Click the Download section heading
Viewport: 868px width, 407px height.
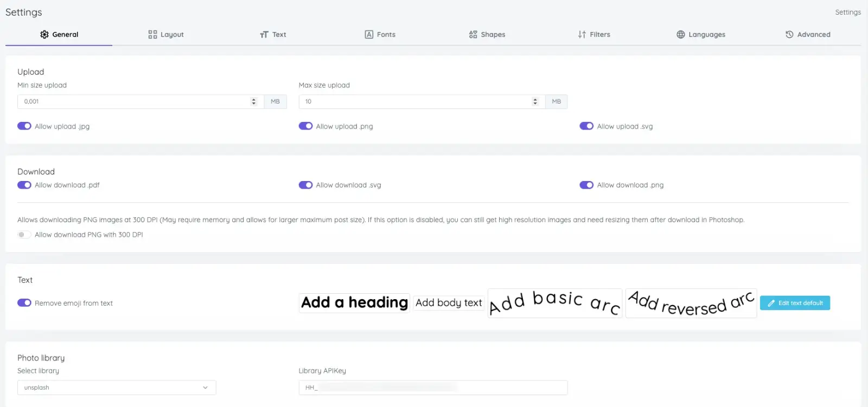pos(36,172)
